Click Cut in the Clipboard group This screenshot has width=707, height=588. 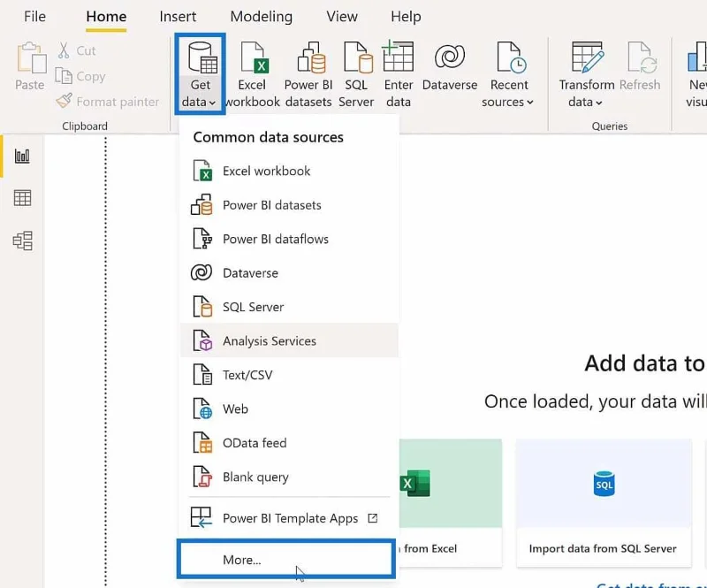click(x=77, y=50)
